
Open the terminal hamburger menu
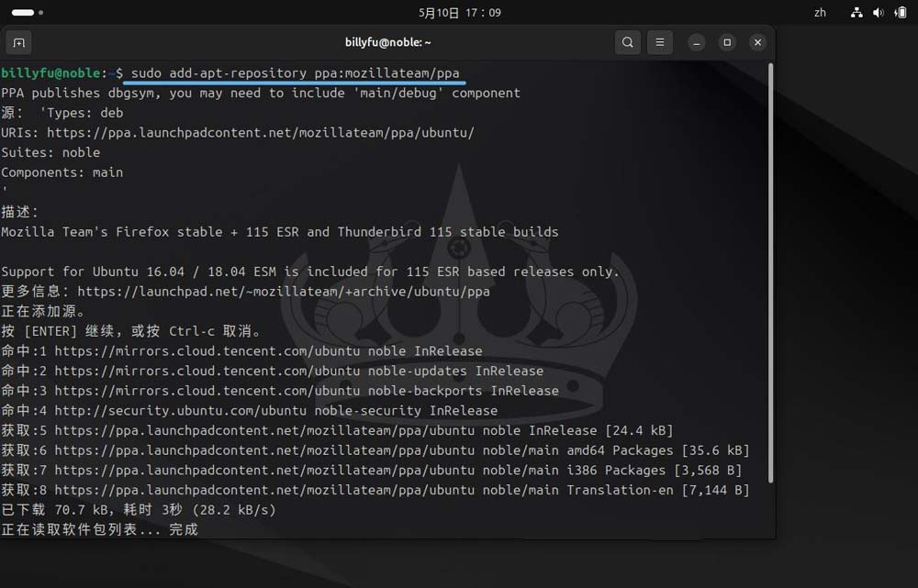click(x=660, y=42)
